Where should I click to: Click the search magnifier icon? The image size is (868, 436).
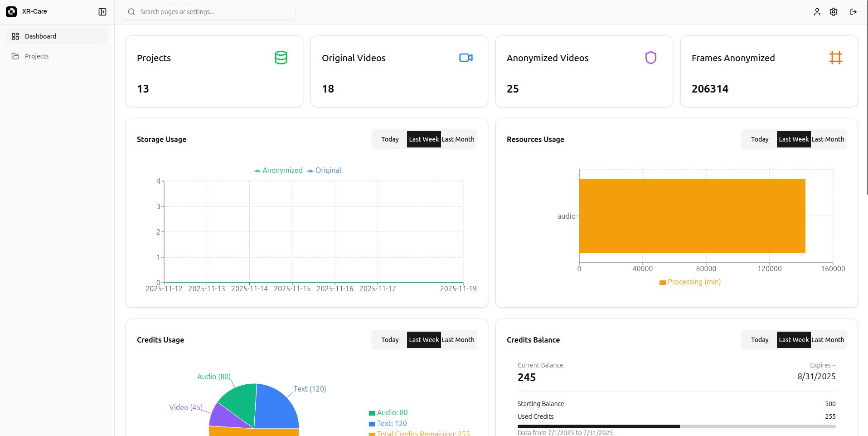pyautogui.click(x=131, y=12)
